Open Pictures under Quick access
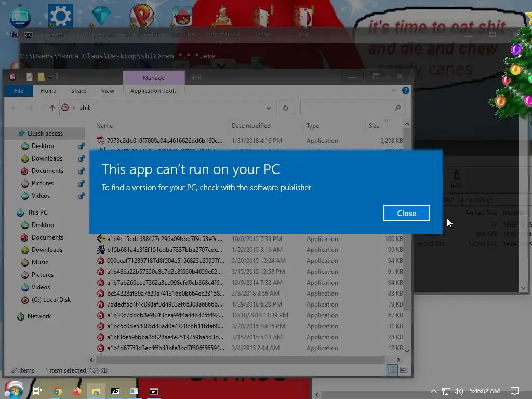The height and width of the screenshot is (399, 532). click(x=43, y=183)
